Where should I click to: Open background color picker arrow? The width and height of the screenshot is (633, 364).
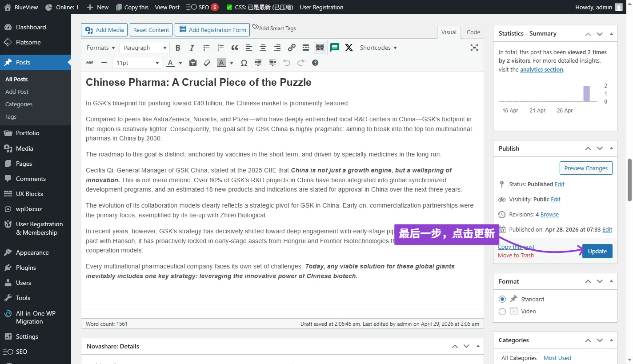click(232, 63)
